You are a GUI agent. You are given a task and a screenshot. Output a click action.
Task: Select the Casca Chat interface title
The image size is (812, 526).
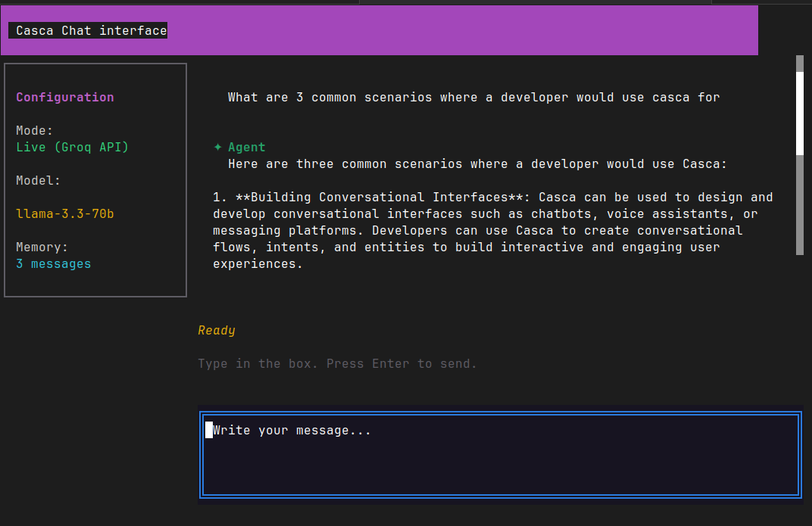88,30
